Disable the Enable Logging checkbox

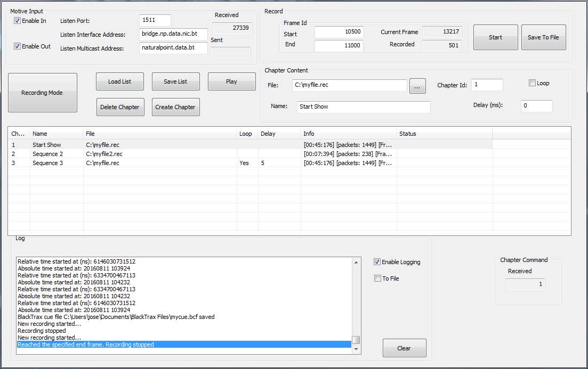tap(377, 262)
